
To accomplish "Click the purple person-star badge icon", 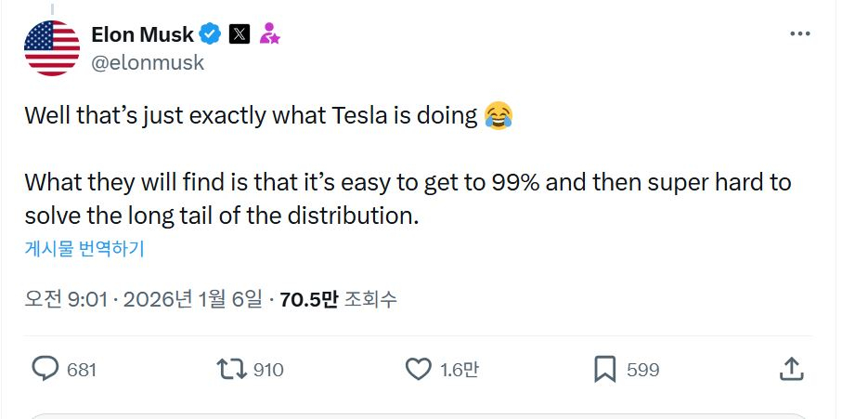I will tap(269, 35).
